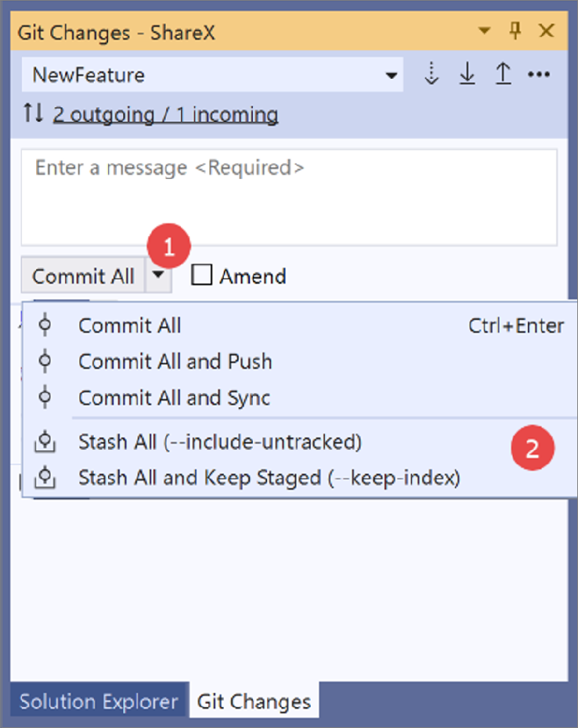The height and width of the screenshot is (728, 578).
Task: Click the commit message input field
Action: [289, 198]
